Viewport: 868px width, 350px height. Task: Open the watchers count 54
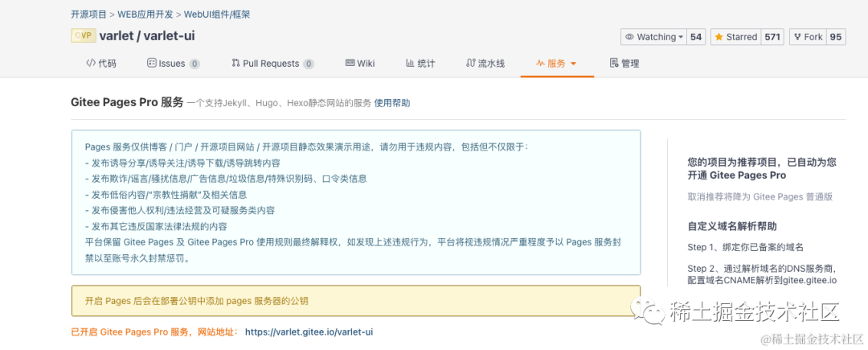tap(696, 37)
